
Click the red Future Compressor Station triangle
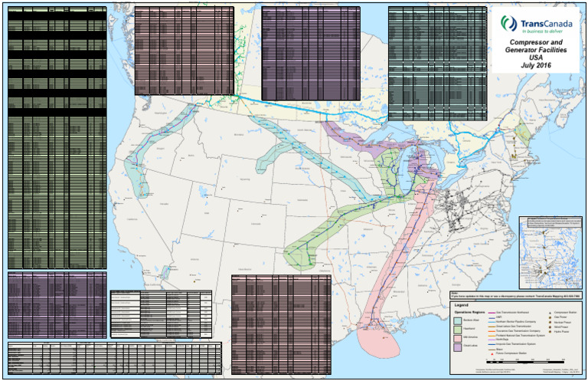point(492,354)
